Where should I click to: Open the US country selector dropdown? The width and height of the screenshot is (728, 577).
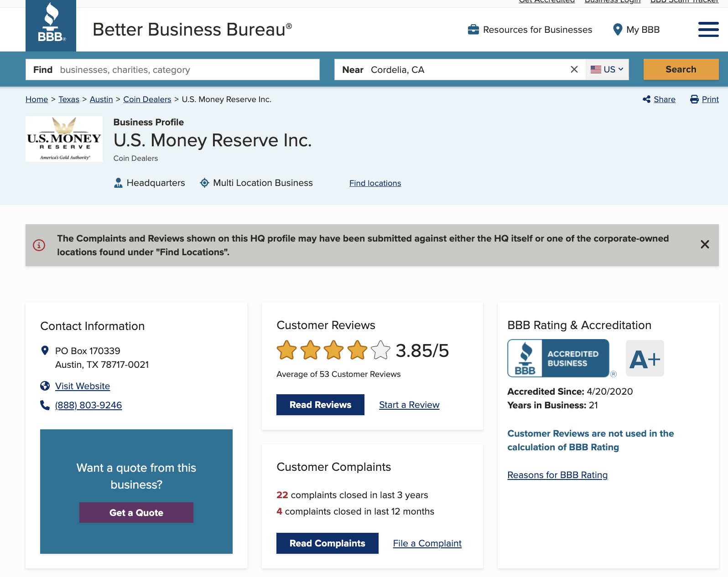607,69
